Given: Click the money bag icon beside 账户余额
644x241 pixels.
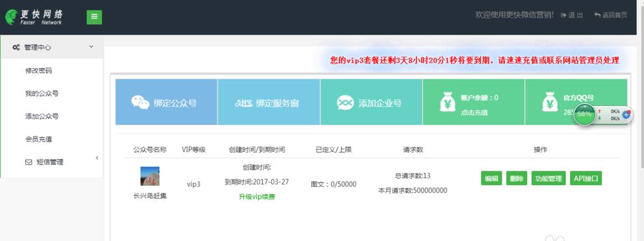Looking at the screenshot, I should coord(447,102).
